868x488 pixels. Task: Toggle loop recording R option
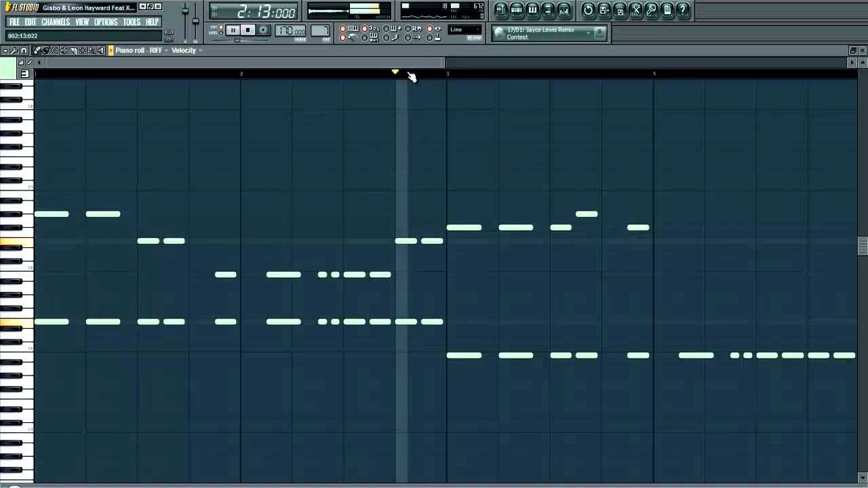pos(414,28)
